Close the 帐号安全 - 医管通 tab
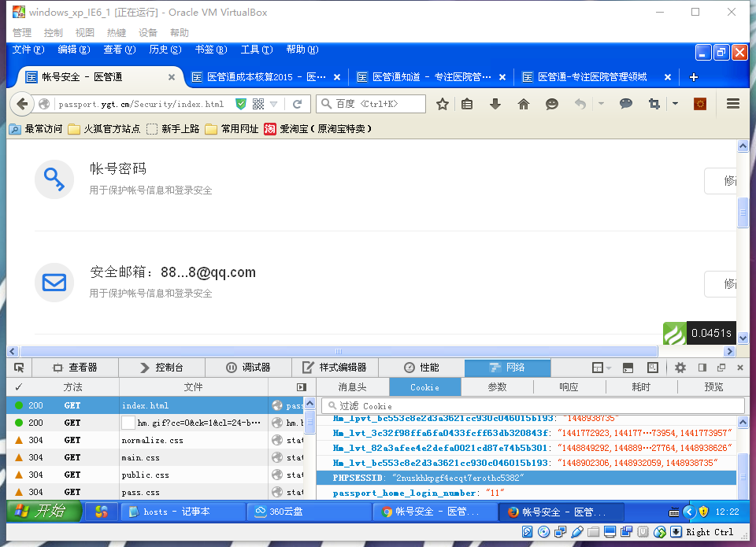Image resolution: width=756 pixels, height=547 pixels. click(171, 77)
